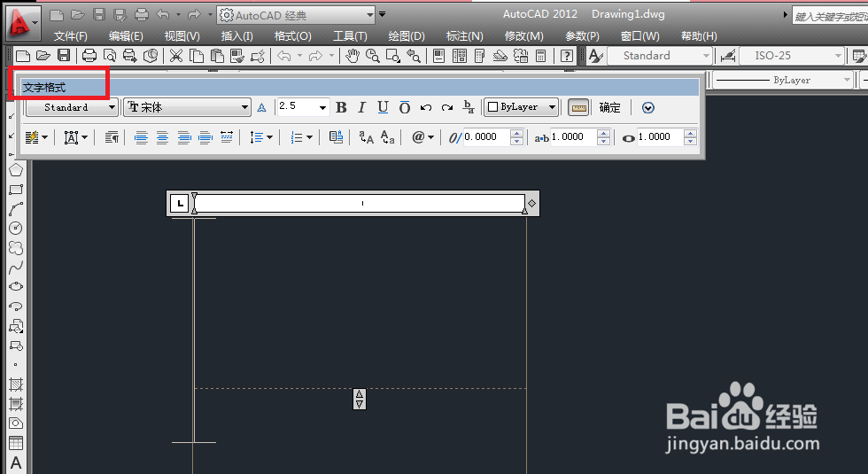868x474 pixels.
Task: Toggle italic text formatting
Action: pos(361,107)
